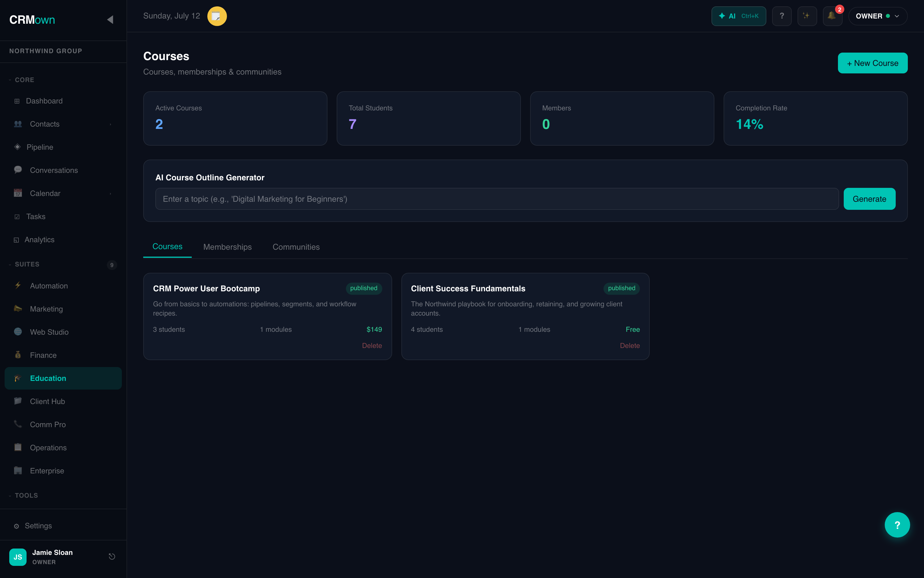Open the Client Success Fundamentals title
The width and height of the screenshot is (924, 578).
tap(468, 289)
